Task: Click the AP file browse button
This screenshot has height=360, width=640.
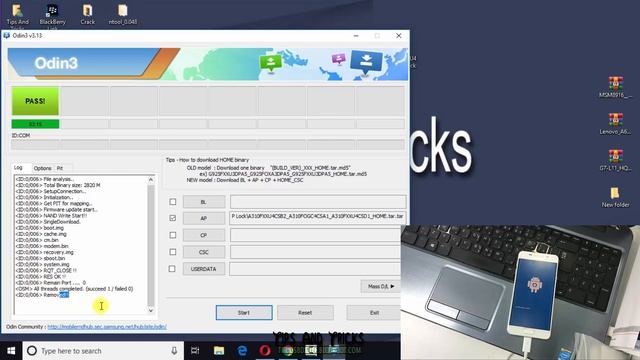Action: pyautogui.click(x=204, y=218)
